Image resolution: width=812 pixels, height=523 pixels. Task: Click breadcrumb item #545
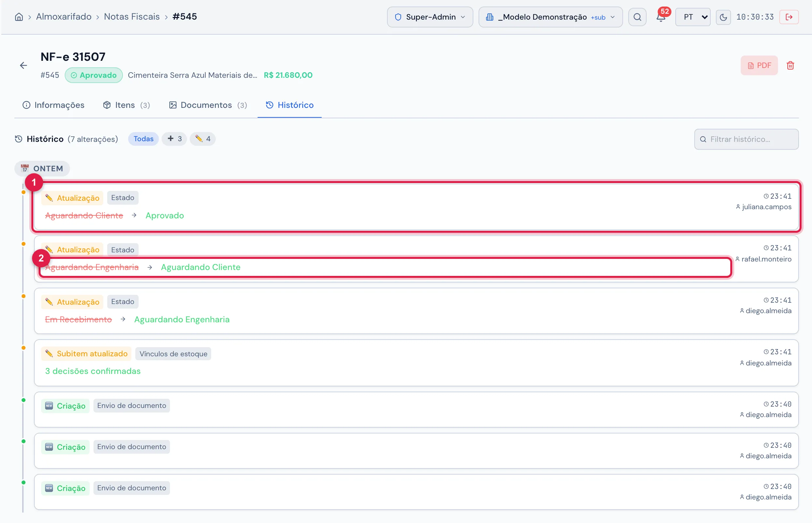pyautogui.click(x=185, y=17)
